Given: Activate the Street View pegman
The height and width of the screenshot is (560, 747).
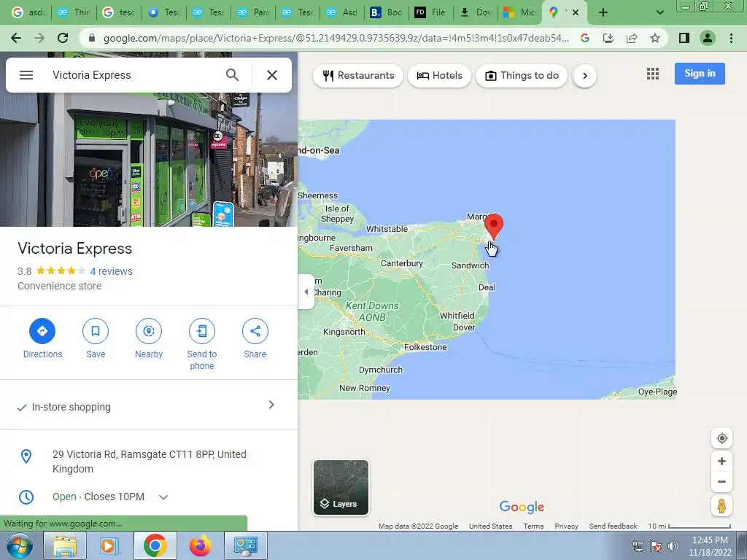Looking at the screenshot, I should (x=721, y=506).
